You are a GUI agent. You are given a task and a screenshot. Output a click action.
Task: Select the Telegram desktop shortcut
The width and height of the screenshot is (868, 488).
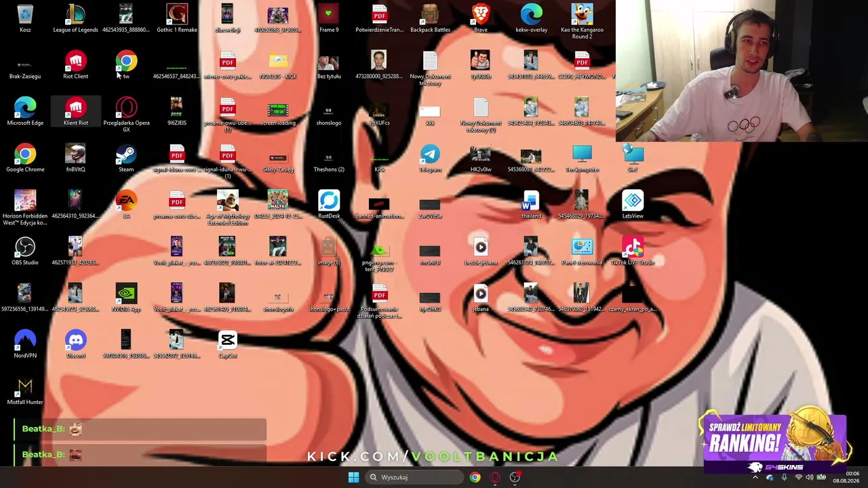click(x=430, y=159)
